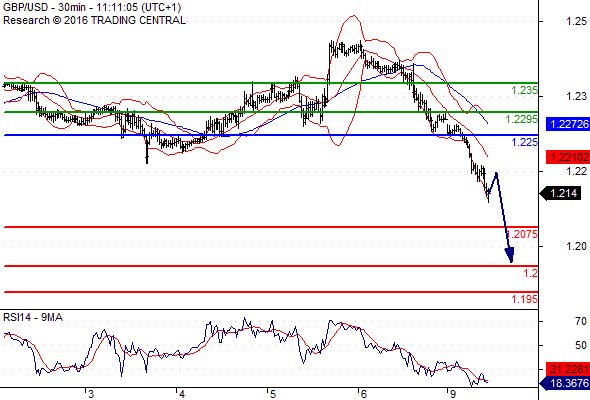Screen dimensions: 590x400
Task: Click the dark blue forecast arrow head
Action: pos(510,255)
